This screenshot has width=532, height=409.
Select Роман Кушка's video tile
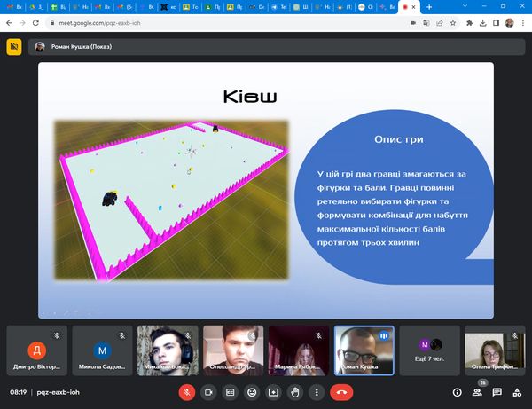click(364, 350)
